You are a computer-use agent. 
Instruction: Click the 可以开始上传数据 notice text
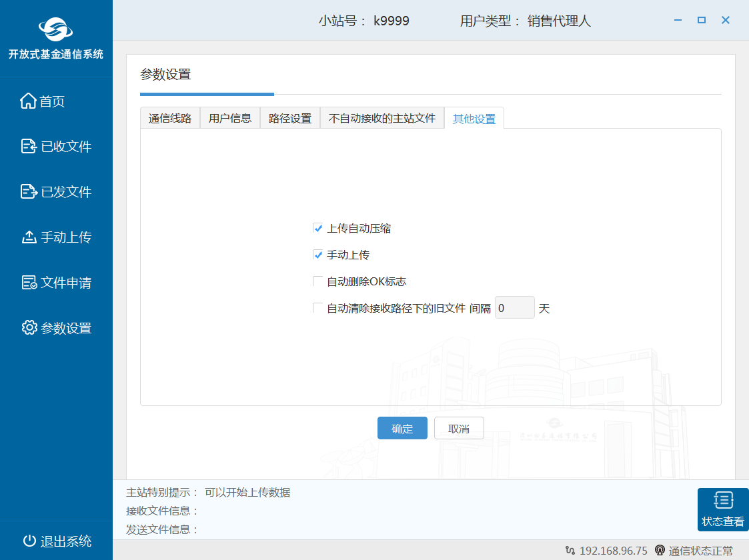(x=247, y=492)
